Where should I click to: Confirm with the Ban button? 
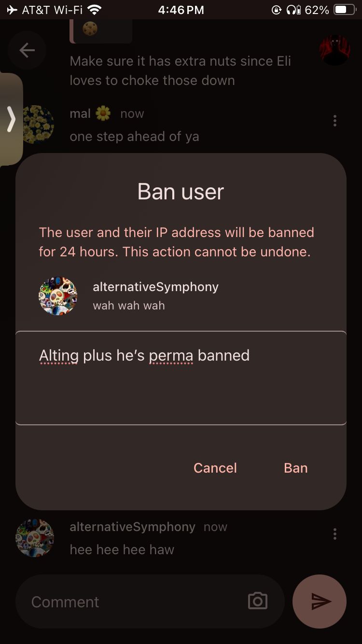pos(296,468)
